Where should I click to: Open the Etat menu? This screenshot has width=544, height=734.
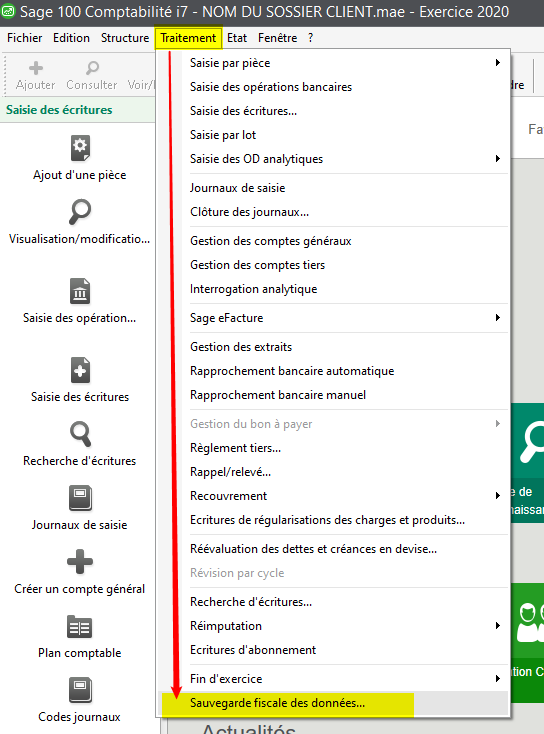(x=237, y=38)
